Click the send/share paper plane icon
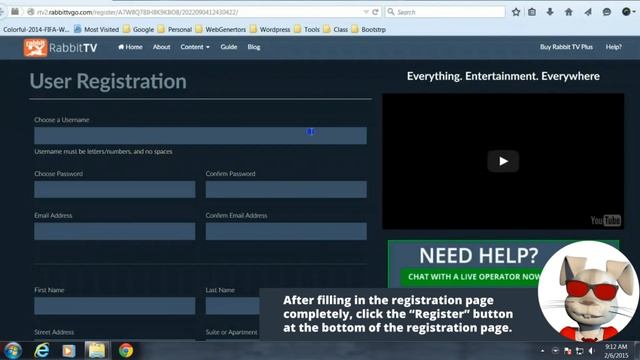 588,12
